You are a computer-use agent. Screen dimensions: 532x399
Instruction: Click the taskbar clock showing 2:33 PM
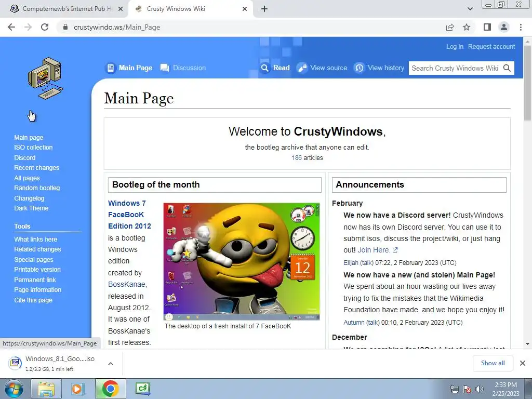coord(506,389)
